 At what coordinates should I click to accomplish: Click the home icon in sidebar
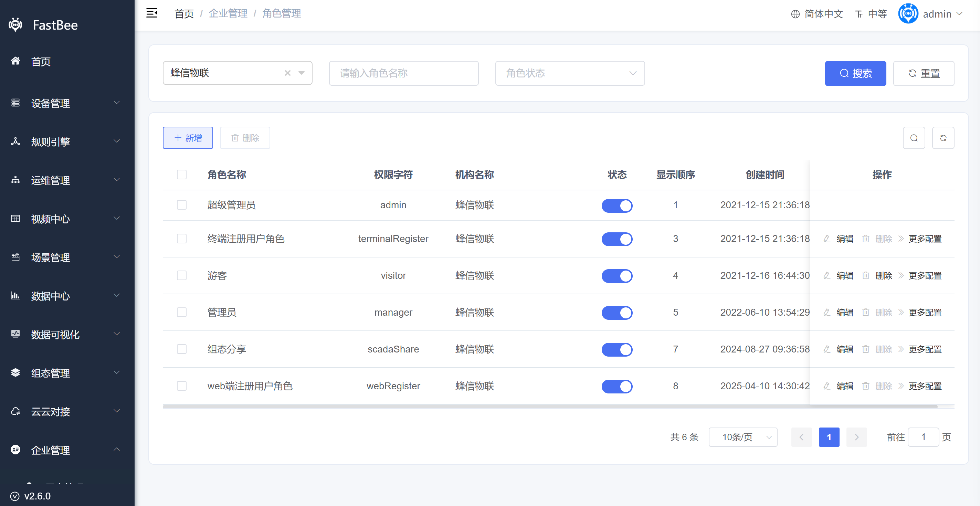point(15,61)
